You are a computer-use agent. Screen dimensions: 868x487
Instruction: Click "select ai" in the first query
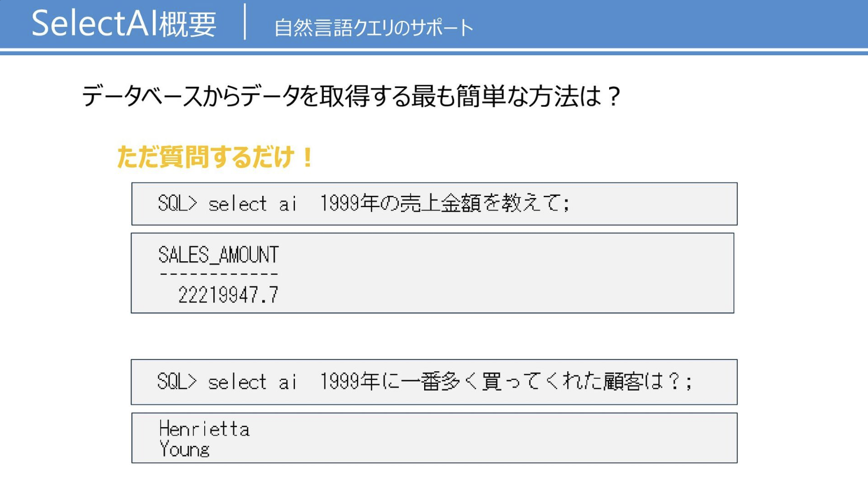pyautogui.click(x=253, y=204)
